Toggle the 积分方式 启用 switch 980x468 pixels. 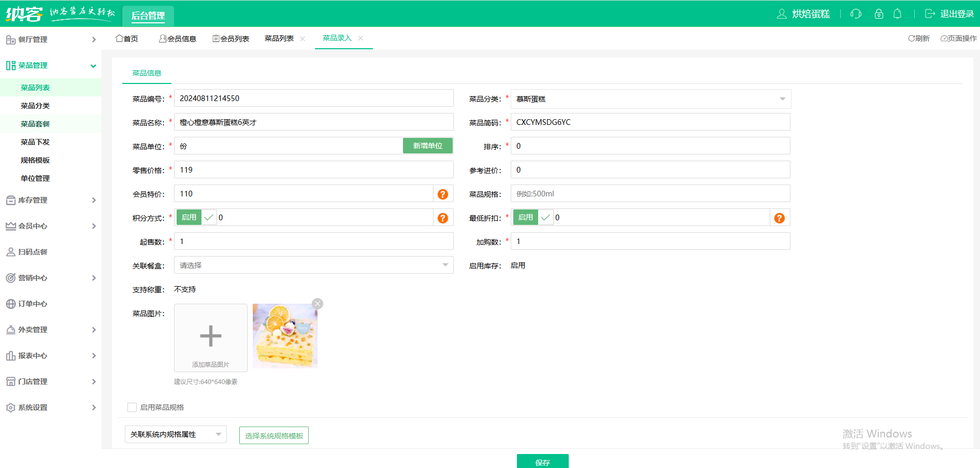point(196,217)
